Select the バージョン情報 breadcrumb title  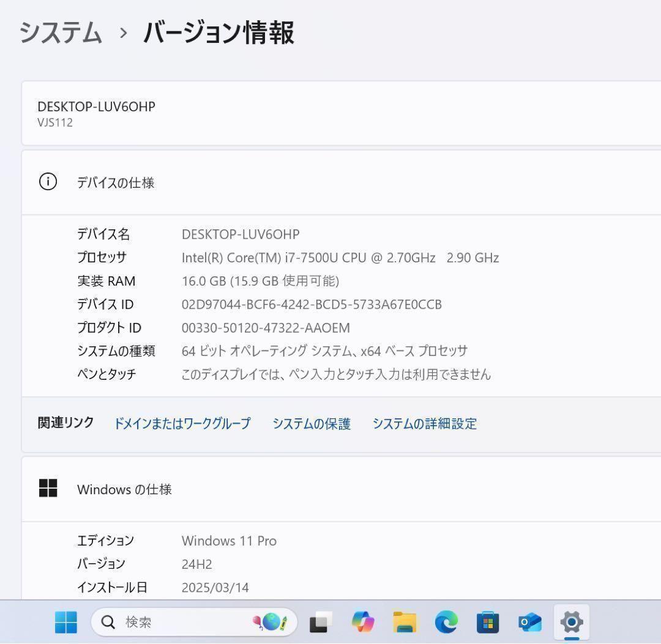pos(217,34)
